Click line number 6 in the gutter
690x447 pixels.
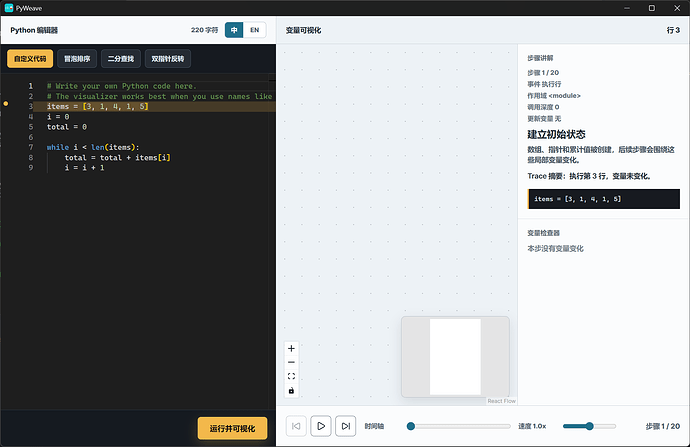coord(31,137)
